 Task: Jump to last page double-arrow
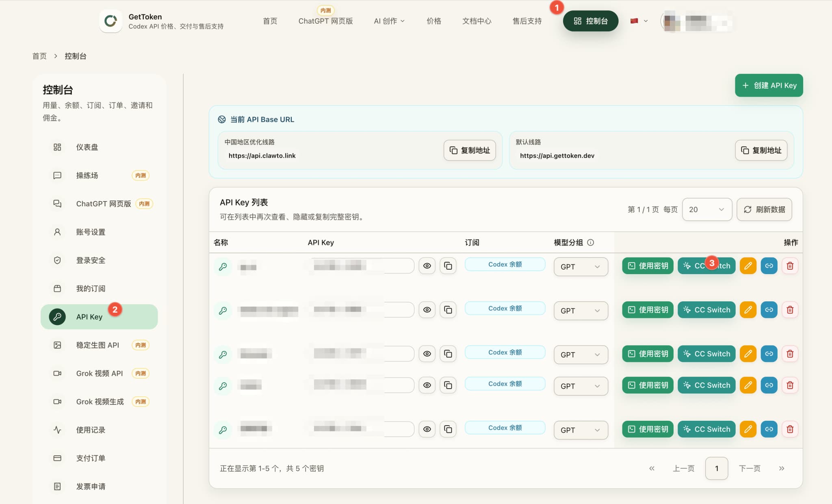[x=782, y=468]
